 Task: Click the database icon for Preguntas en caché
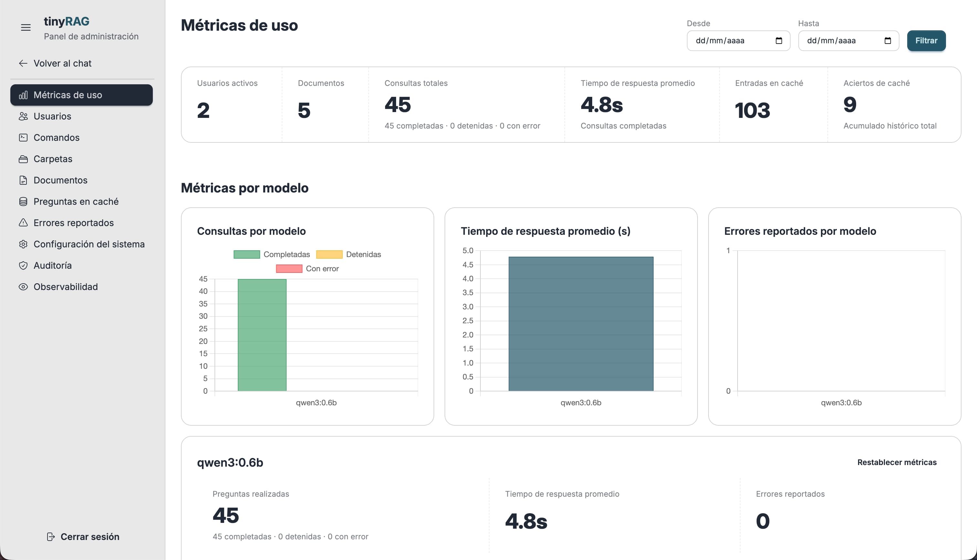coord(23,202)
